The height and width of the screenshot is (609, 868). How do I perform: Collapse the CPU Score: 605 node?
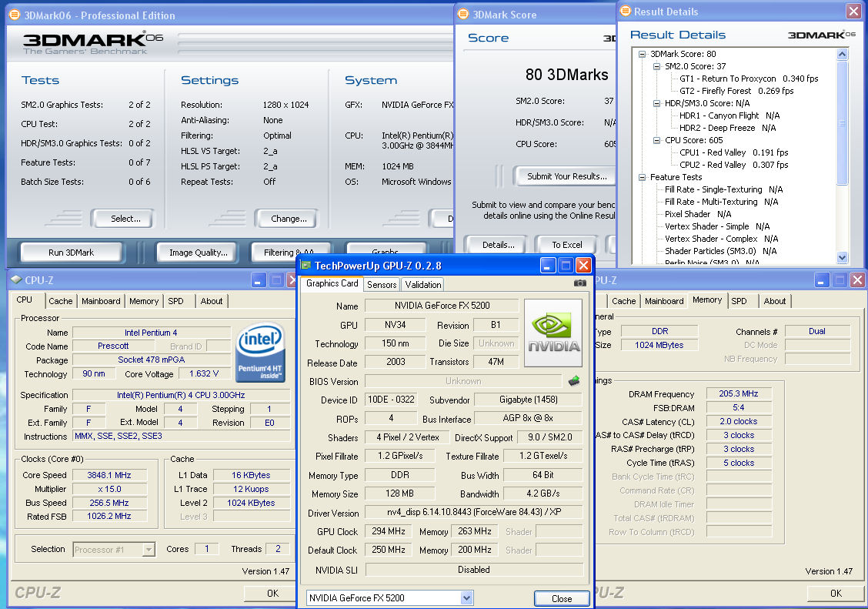[656, 141]
